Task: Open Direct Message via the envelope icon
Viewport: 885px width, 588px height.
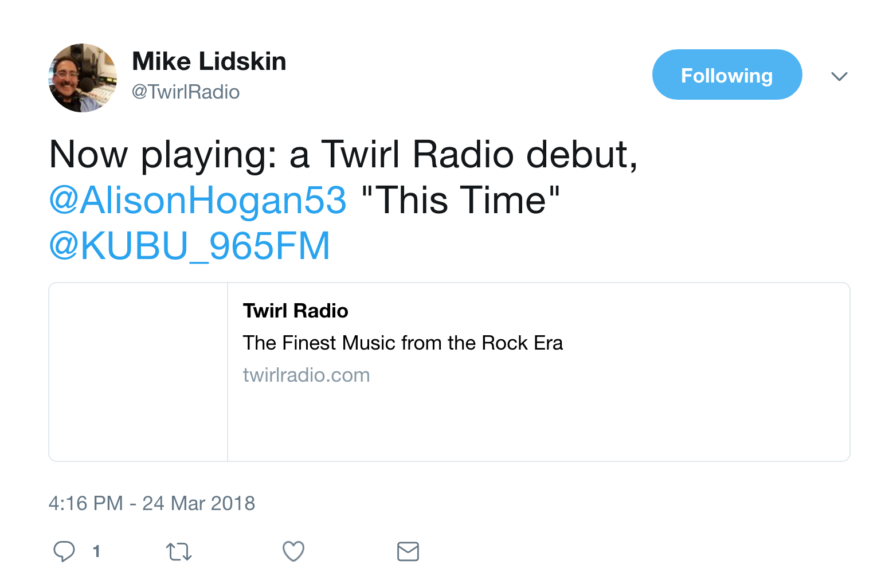Action: click(x=408, y=551)
